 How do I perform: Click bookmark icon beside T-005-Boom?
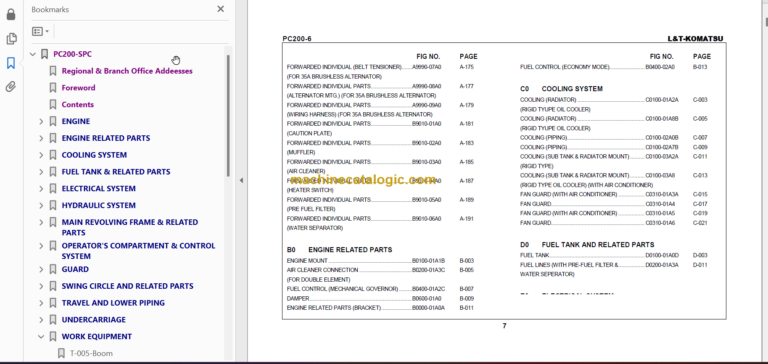[61, 353]
